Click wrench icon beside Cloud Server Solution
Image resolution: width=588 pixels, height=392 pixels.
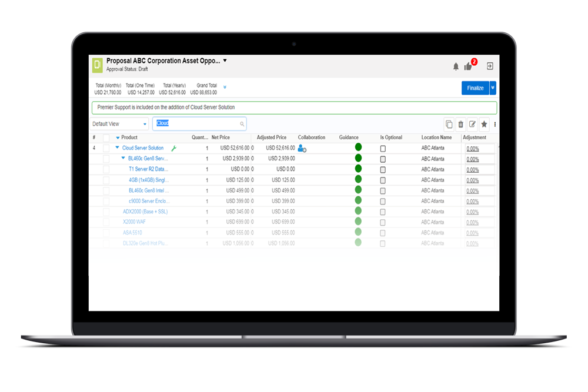(x=173, y=149)
